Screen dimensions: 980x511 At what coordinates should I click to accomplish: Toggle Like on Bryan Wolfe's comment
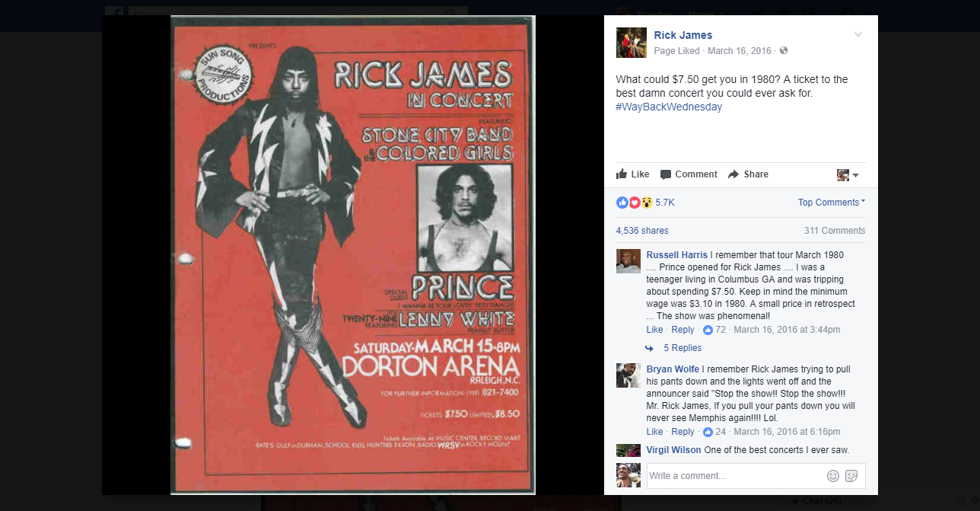654,432
